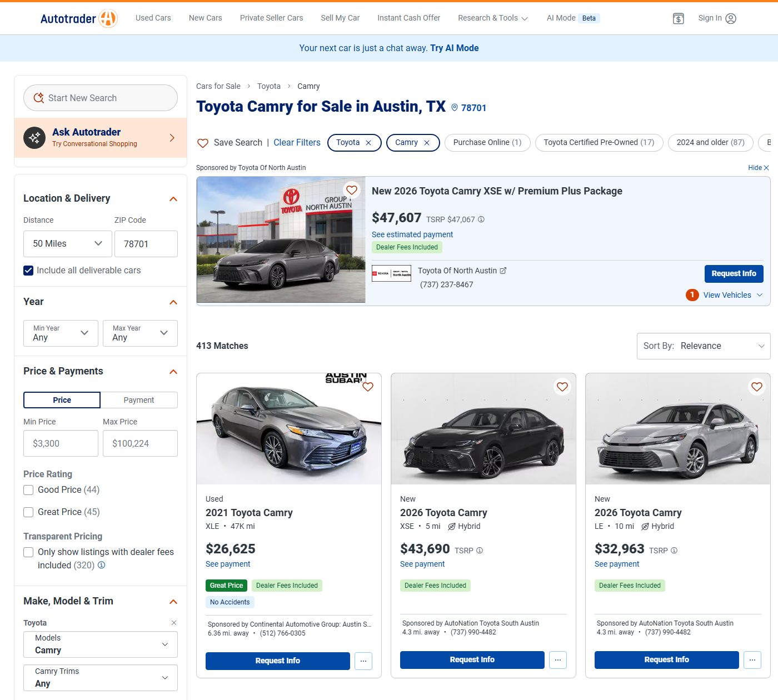
Task: Open the Camry Trims dropdown
Action: click(x=101, y=678)
